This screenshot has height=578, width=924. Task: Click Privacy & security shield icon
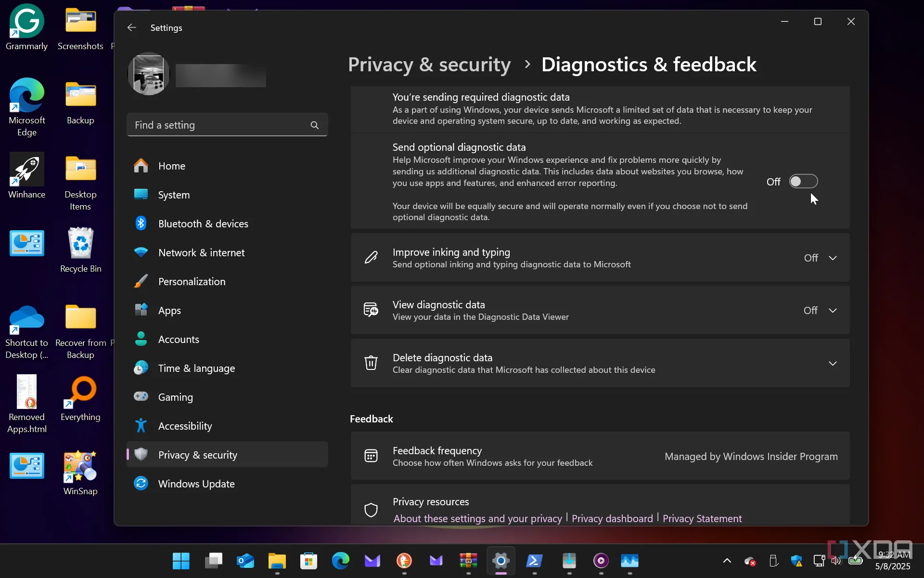click(x=141, y=454)
